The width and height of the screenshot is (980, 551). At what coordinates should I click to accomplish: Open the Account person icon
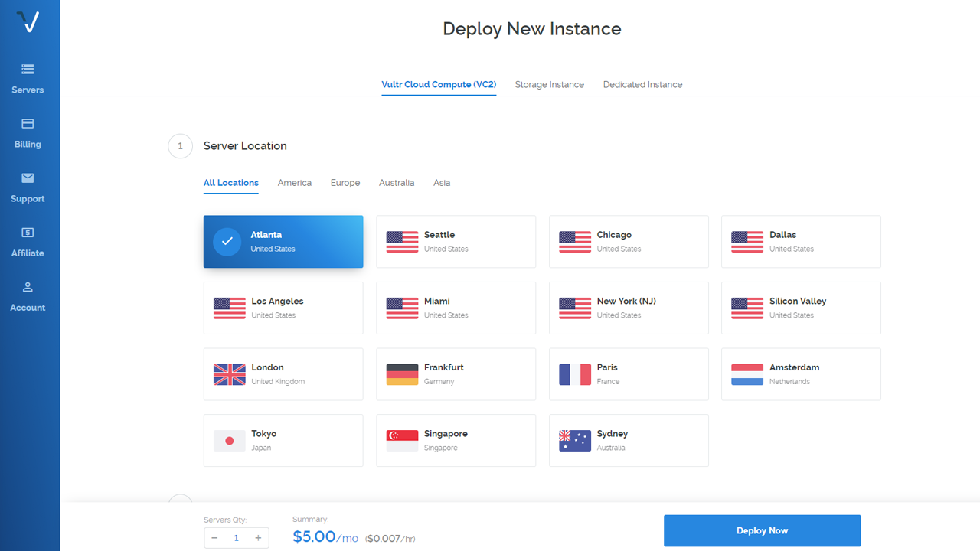point(28,287)
